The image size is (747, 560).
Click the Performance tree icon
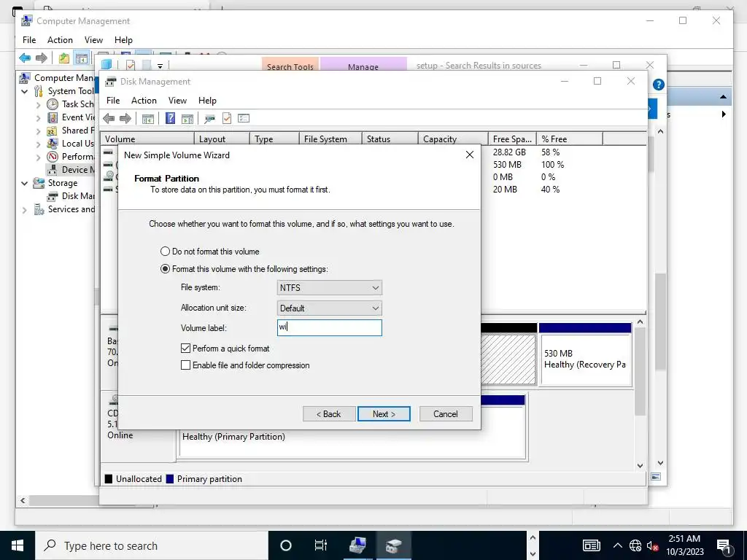click(x=53, y=157)
